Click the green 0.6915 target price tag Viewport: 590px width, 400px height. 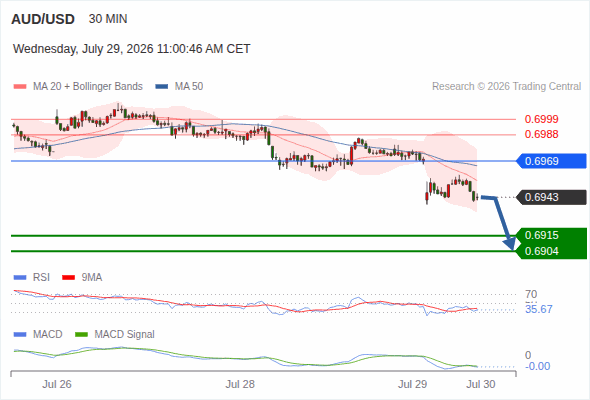tap(551, 236)
